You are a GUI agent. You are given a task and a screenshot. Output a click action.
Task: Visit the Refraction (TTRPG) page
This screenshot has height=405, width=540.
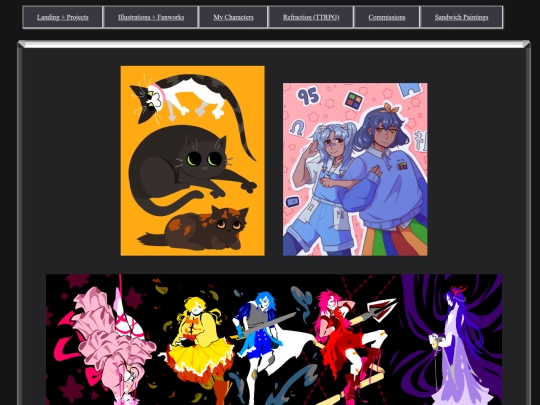point(311,17)
